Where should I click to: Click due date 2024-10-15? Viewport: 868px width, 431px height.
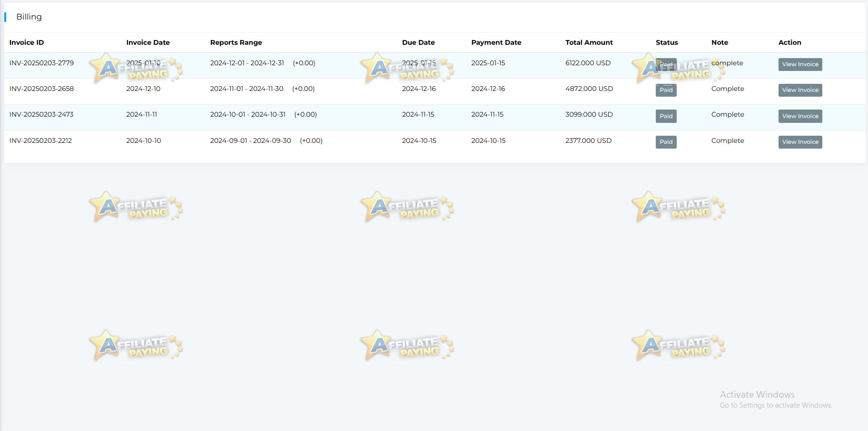coord(419,140)
